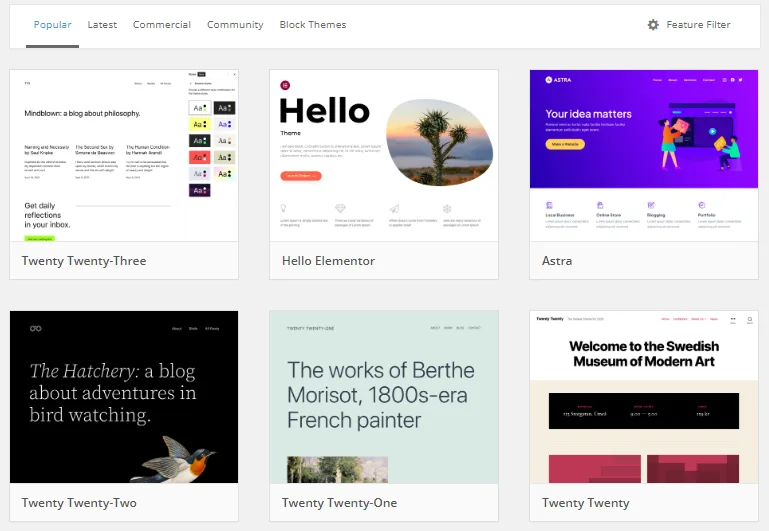The width and height of the screenshot is (769, 531).
Task: Click the search icon in Twenty Twenty preview
Action: [x=750, y=320]
